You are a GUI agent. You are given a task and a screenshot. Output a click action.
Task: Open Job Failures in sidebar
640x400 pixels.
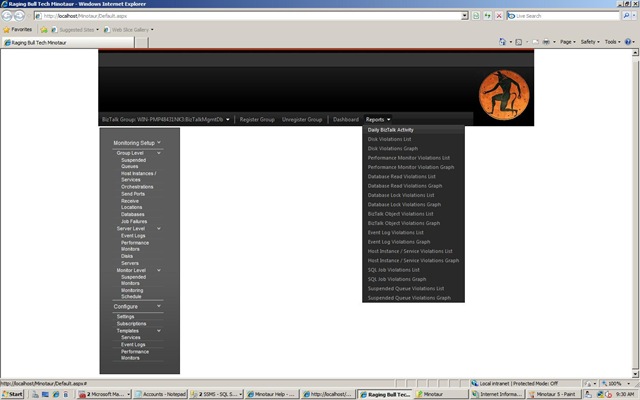click(134, 221)
